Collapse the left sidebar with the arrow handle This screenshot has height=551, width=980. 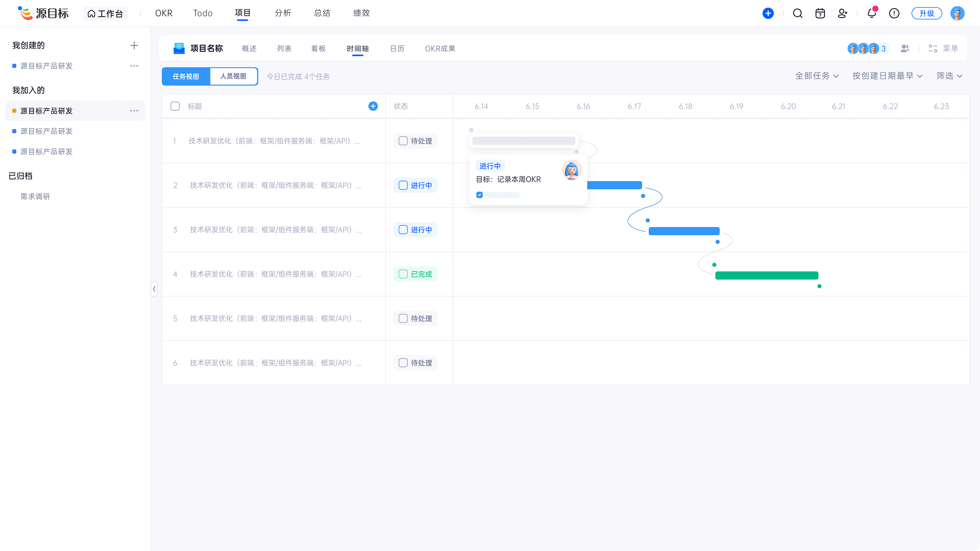pos(154,289)
